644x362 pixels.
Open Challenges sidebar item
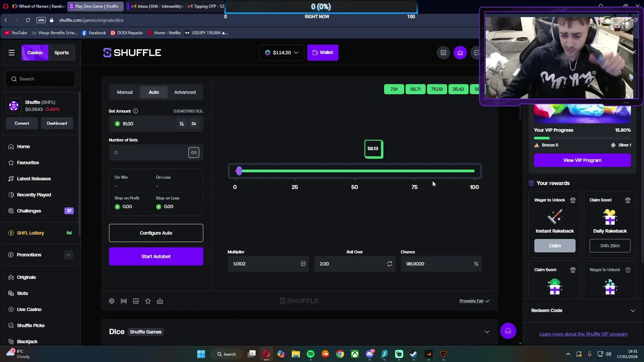40,211
